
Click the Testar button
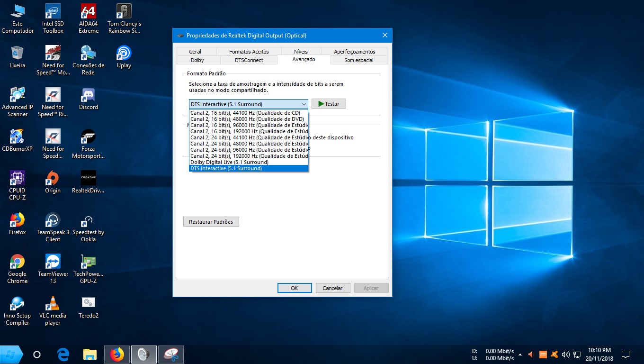click(x=329, y=104)
